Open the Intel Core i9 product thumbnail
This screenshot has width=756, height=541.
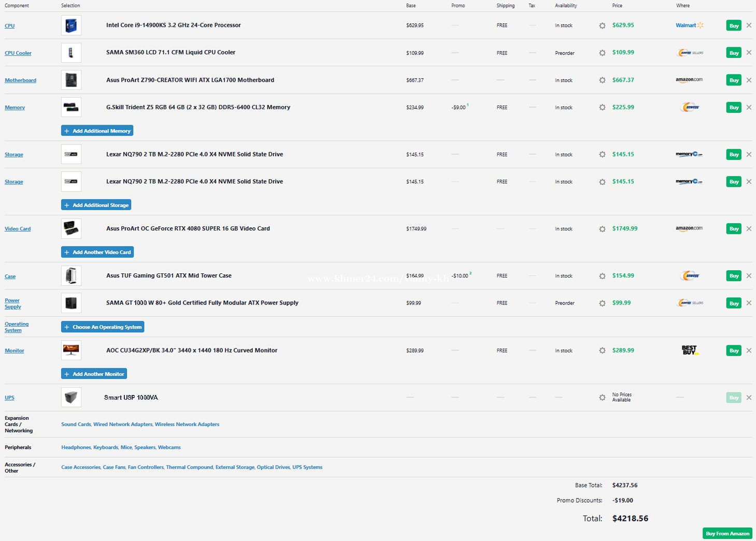pyautogui.click(x=71, y=25)
